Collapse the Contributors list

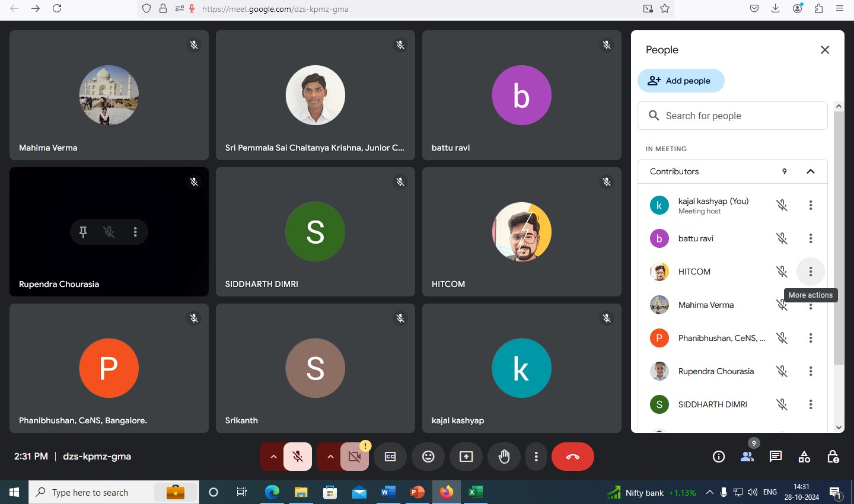pyautogui.click(x=810, y=171)
